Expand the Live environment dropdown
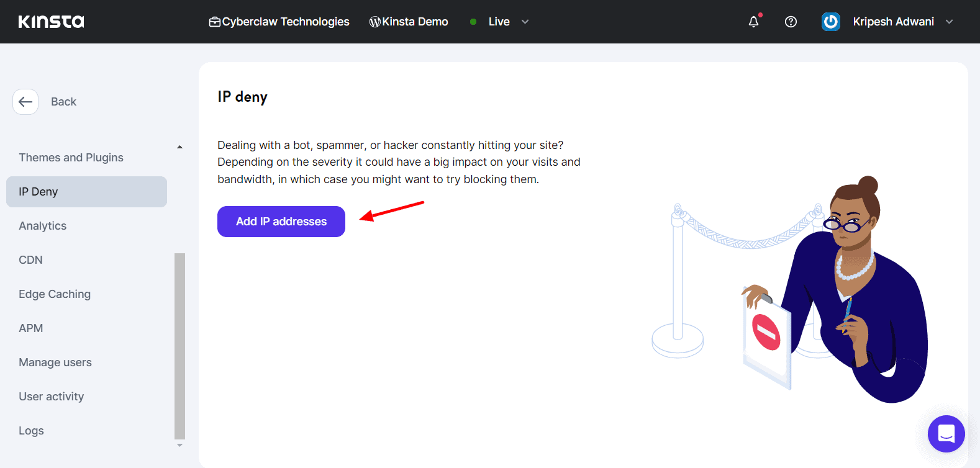The width and height of the screenshot is (980, 468). pos(525,22)
